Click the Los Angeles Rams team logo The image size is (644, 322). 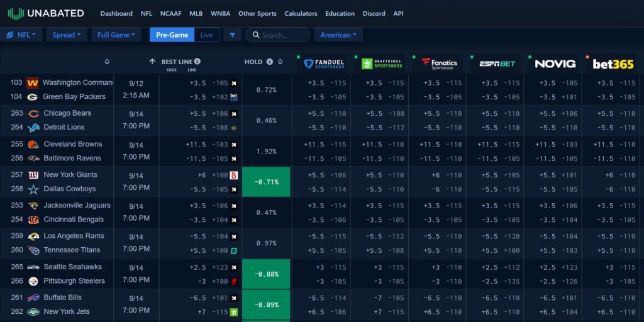(x=33, y=236)
